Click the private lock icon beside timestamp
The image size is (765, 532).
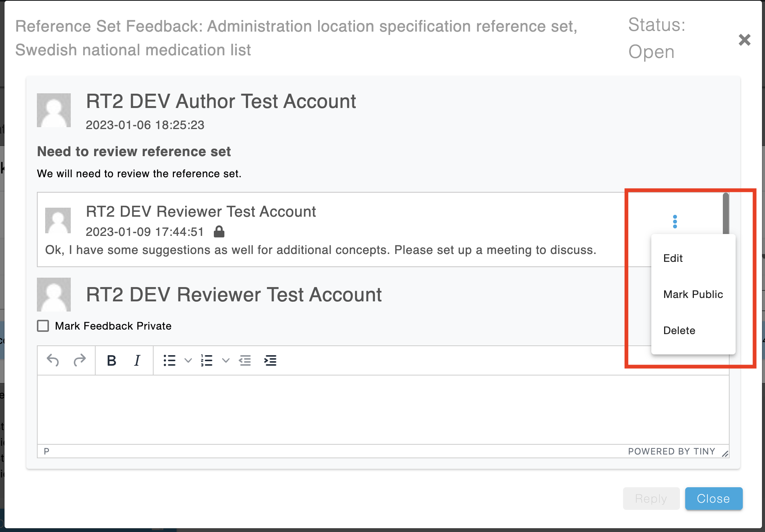point(219,231)
